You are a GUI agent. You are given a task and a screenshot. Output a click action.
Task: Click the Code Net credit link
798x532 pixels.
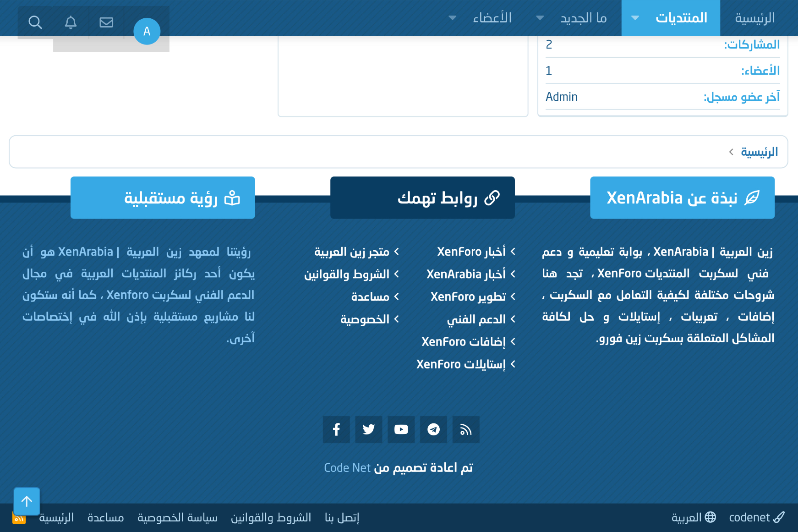coord(347,467)
